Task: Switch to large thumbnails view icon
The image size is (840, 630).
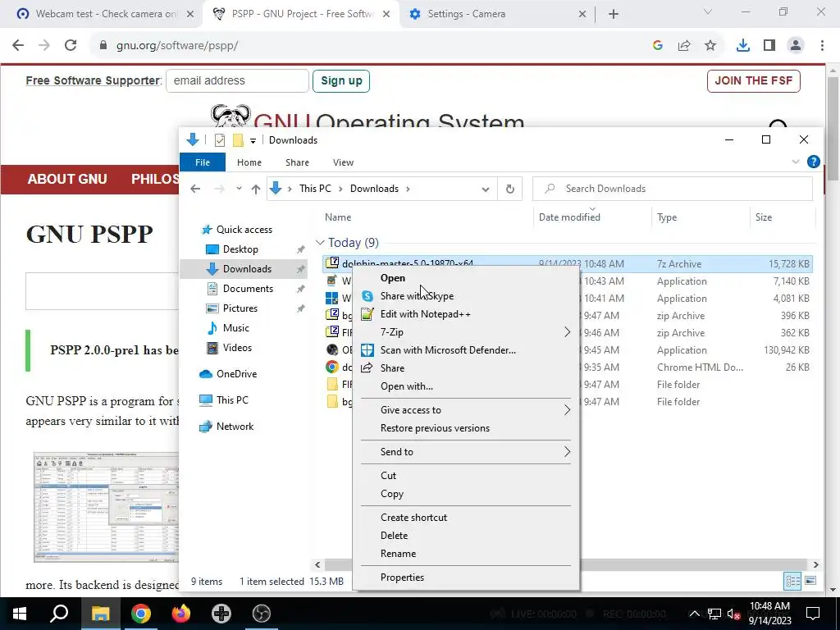Action: (x=810, y=581)
